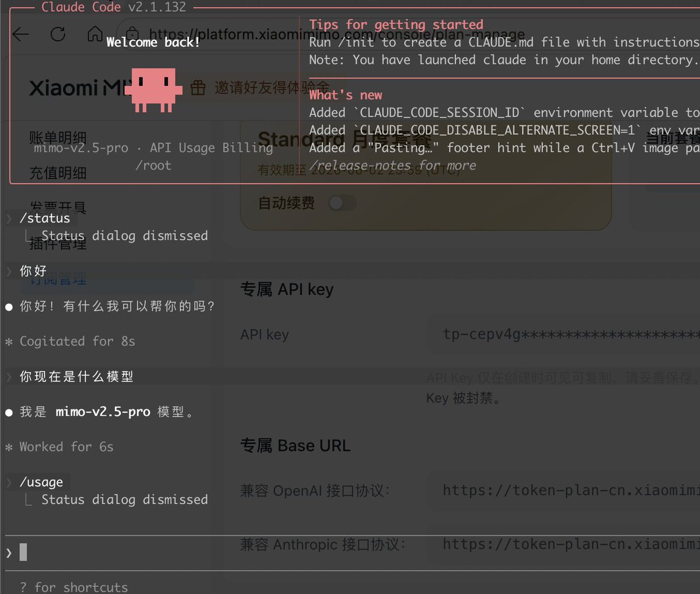Screen dimensions: 700x594
Task: Go to browser home page icon
Action: (x=95, y=33)
